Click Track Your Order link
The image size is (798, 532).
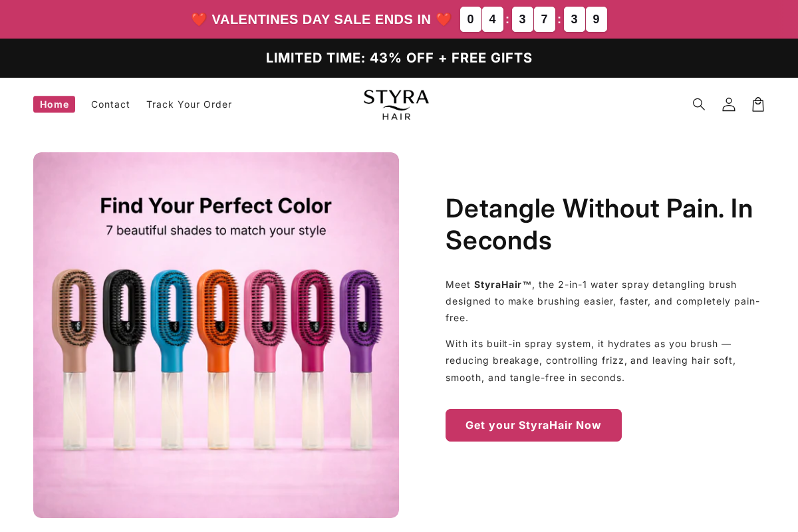pos(189,104)
